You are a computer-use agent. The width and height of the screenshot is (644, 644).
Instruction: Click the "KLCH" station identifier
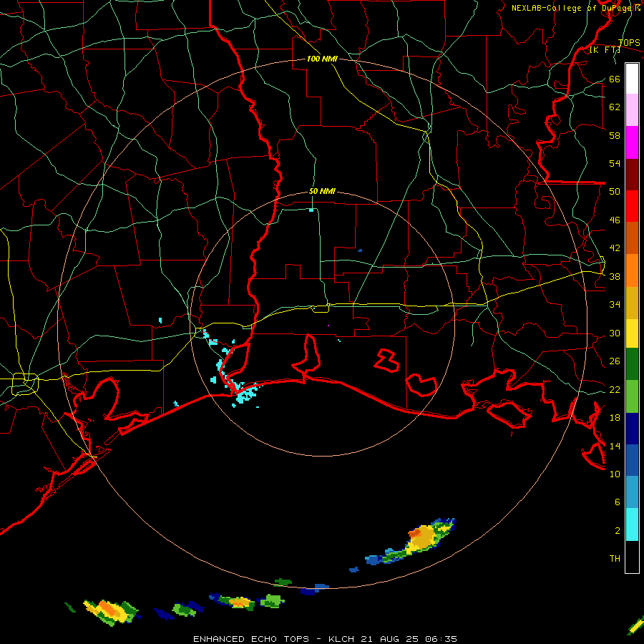tap(343, 639)
